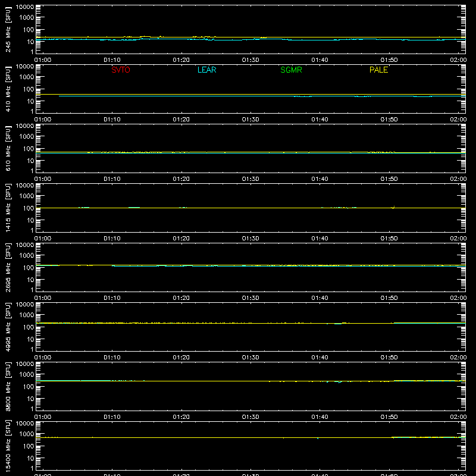The image size is (476, 476).
Task: Click the 100 y-axis value on 1415 MHz plot
Action: (x=29, y=208)
